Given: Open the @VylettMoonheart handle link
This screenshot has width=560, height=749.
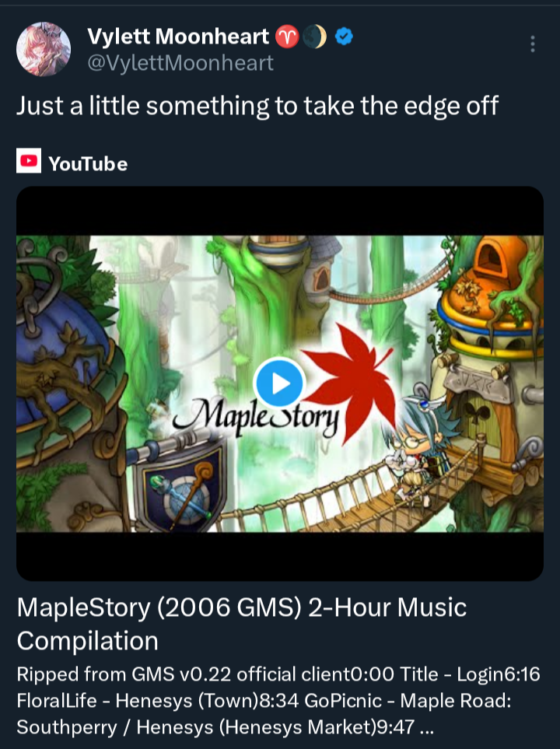Looking at the screenshot, I should coord(180,63).
